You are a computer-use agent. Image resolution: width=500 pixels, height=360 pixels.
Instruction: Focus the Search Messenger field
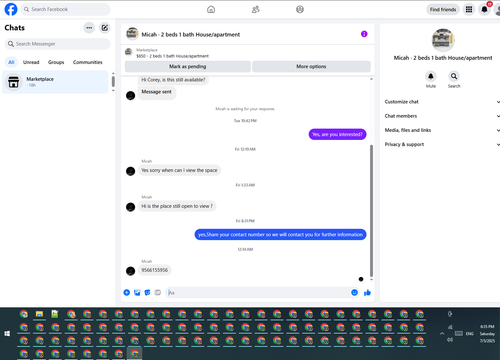[57, 44]
